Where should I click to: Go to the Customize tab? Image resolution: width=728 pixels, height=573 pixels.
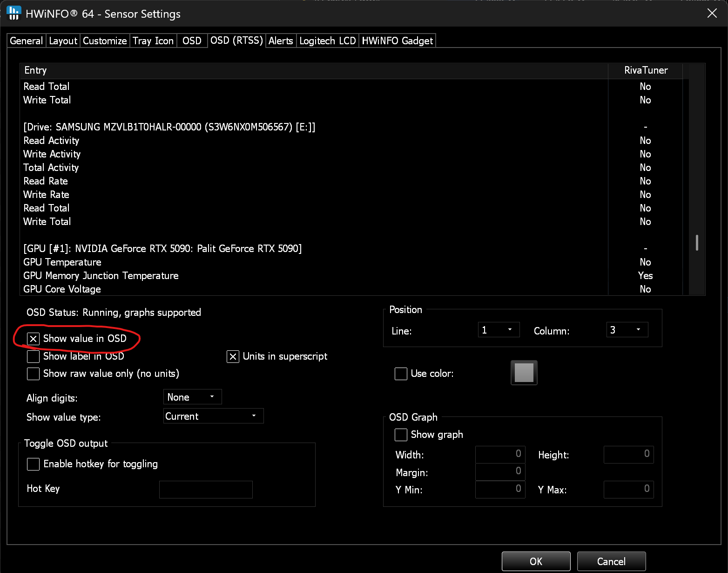tap(105, 41)
